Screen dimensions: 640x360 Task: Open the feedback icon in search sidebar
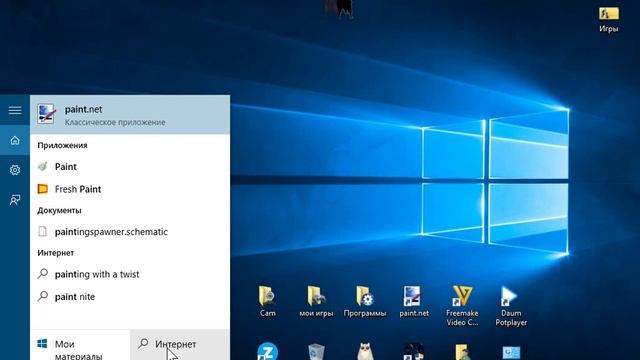click(x=15, y=200)
